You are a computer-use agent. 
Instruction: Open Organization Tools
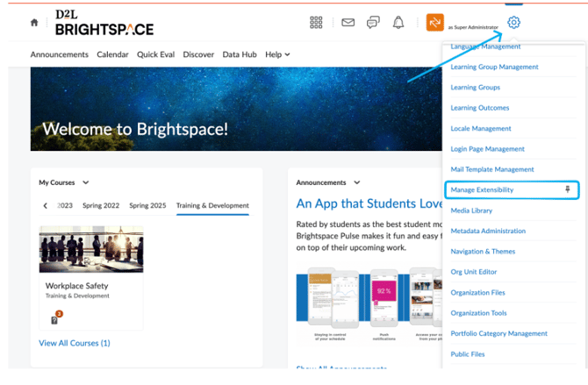click(x=478, y=313)
